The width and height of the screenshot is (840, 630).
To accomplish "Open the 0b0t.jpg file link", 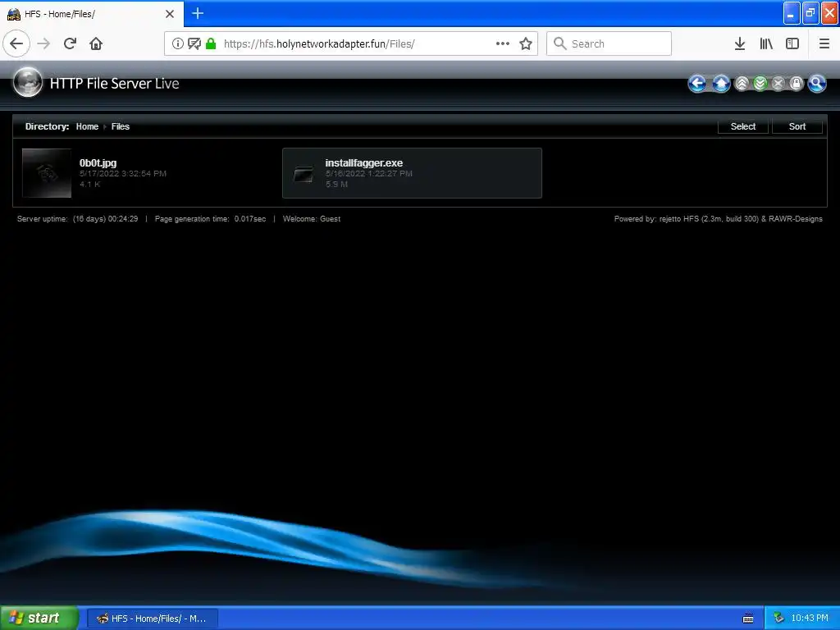I will (x=98, y=163).
